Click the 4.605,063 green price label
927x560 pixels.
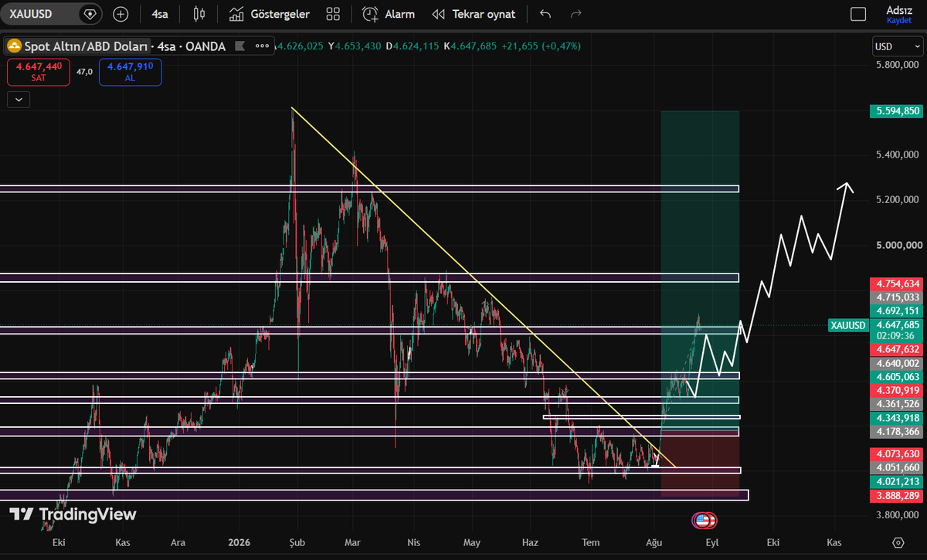tap(897, 377)
